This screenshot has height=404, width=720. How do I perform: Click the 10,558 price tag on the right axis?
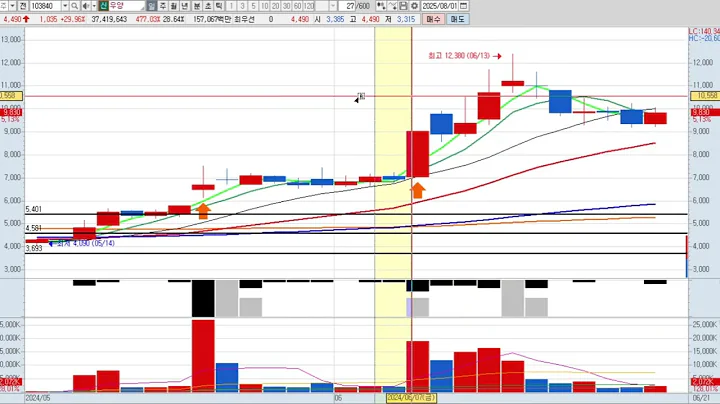[705, 95]
